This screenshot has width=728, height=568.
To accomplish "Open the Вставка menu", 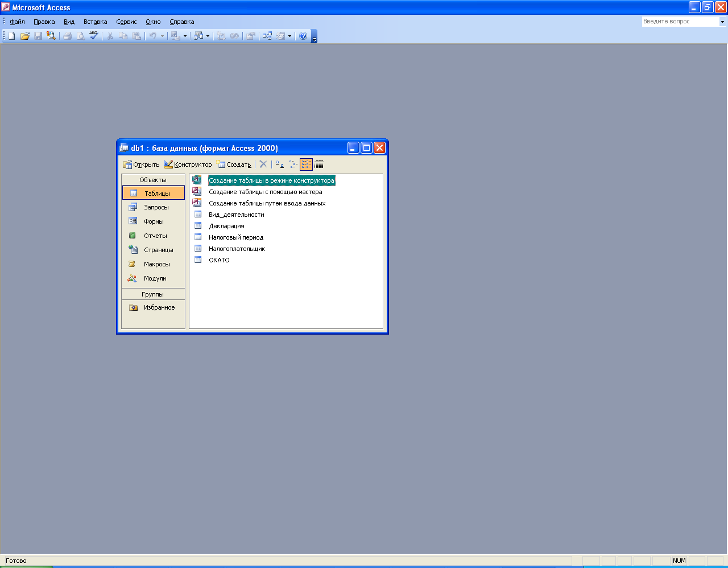I will pos(95,22).
